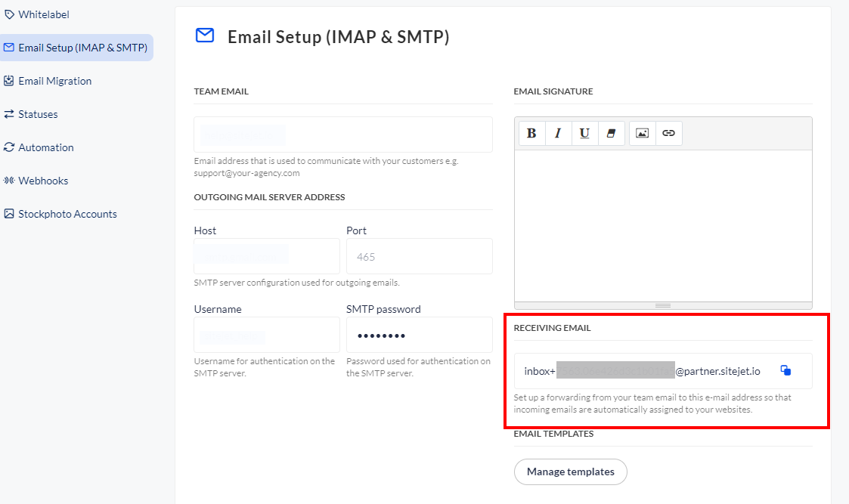849x504 pixels.
Task: Click the Bold formatting icon
Action: click(x=531, y=133)
